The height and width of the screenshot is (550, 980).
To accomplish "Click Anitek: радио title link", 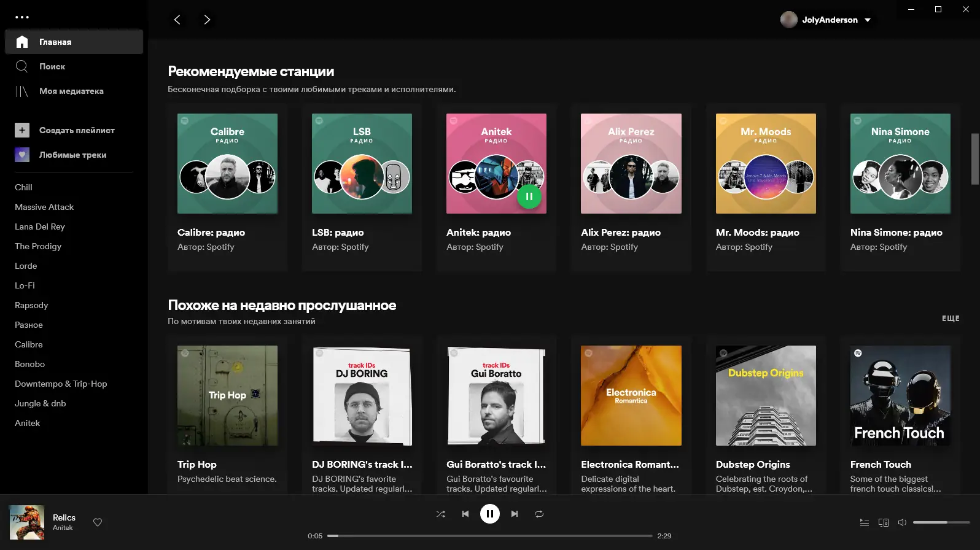I will coord(478,233).
